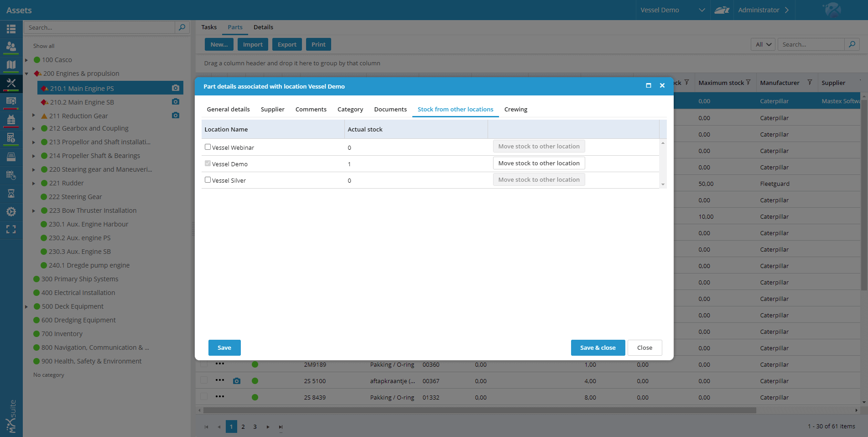Click the certificates icon in the sidebar
This screenshot has width=868, height=437.
coord(11,101)
